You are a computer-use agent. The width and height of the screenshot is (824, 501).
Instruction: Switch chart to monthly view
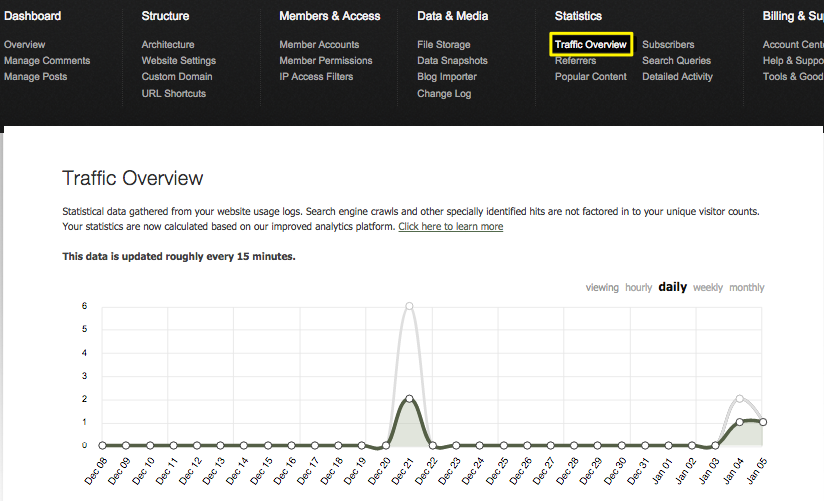click(746, 288)
